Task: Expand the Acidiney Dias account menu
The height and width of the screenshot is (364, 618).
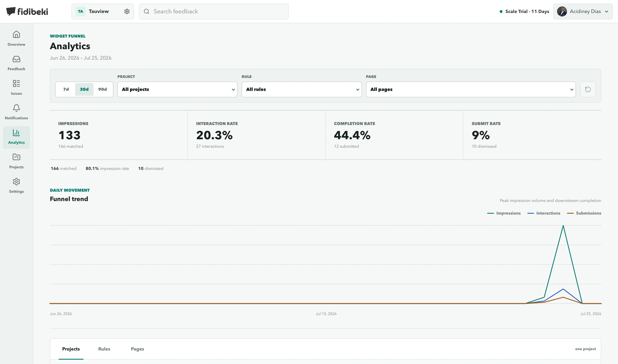Action: tap(583, 11)
